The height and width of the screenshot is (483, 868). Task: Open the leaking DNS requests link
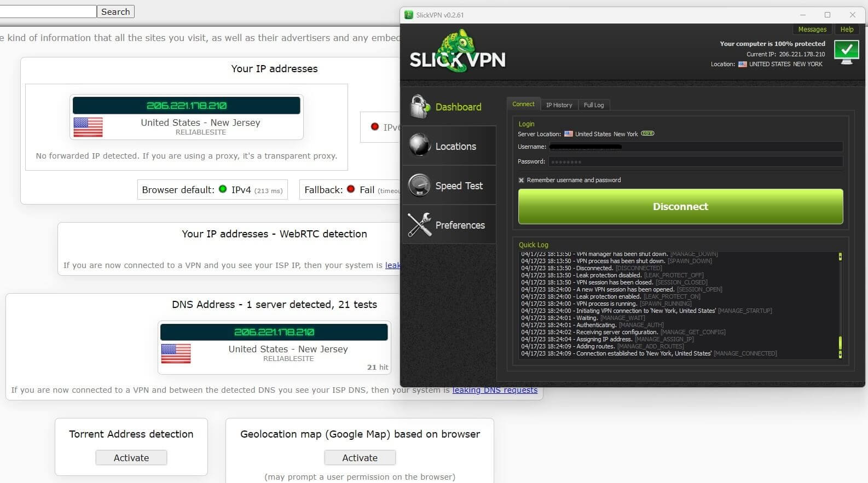point(495,390)
